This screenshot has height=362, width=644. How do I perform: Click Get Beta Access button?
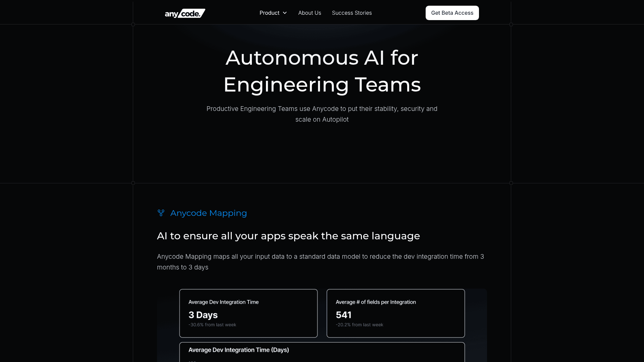coord(452,13)
